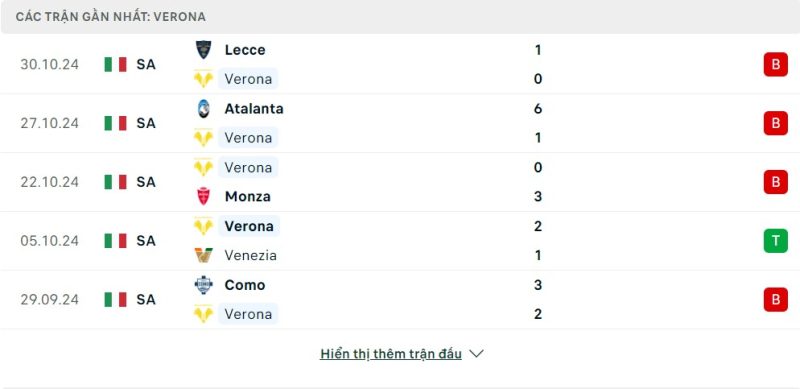
Task: Click green T result badge for Venezia match
Action: click(776, 241)
